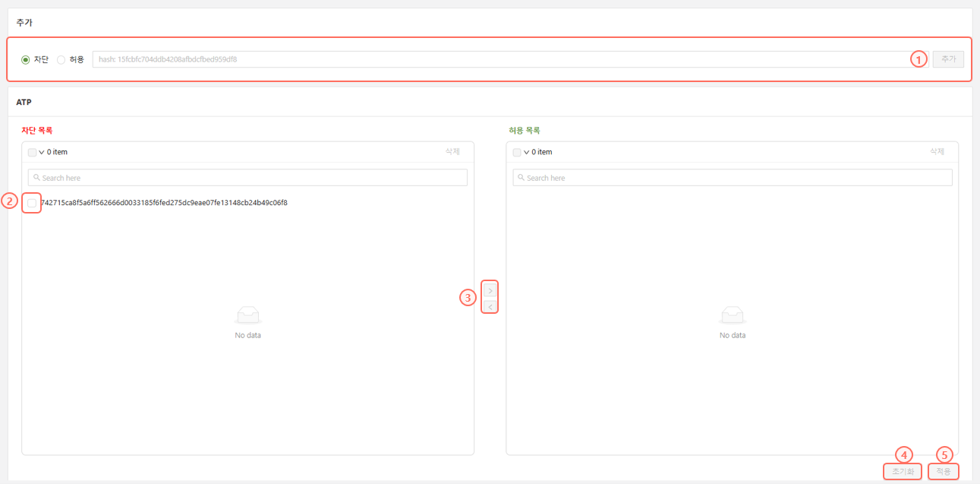Click 삭제 in the 차단 목록 header
Viewport: 980px width, 484px height.
pyautogui.click(x=452, y=152)
